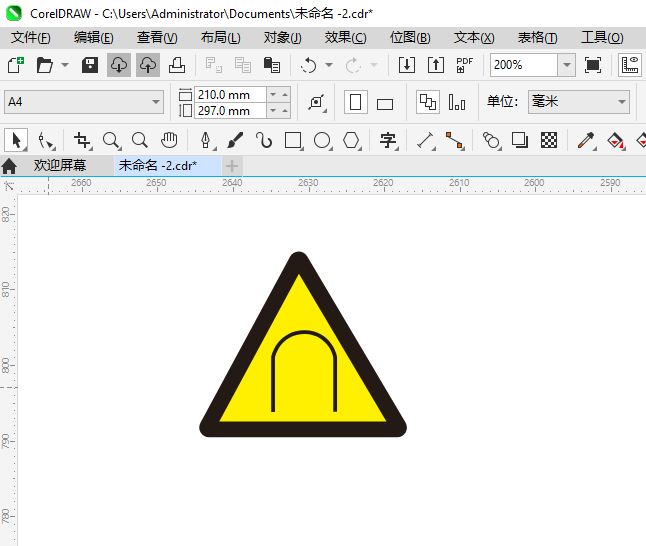The width and height of the screenshot is (646, 546).
Task: Open the 文本(X) menu
Action: click(x=474, y=37)
